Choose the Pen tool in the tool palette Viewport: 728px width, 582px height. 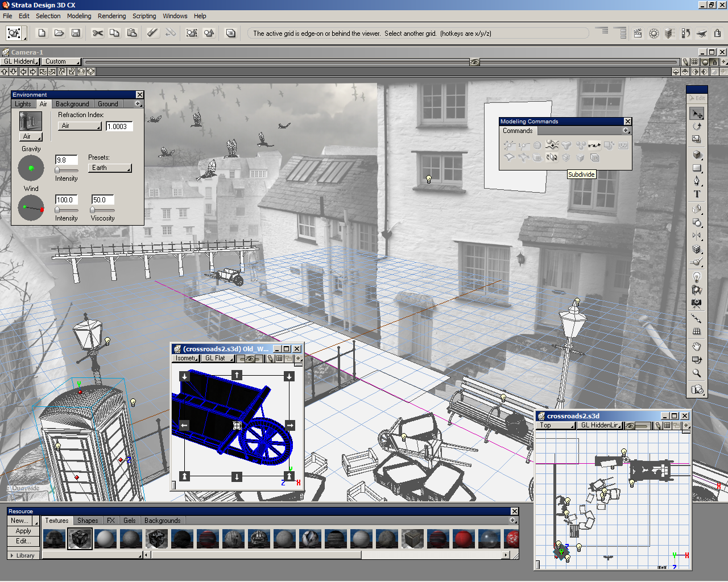tap(697, 181)
